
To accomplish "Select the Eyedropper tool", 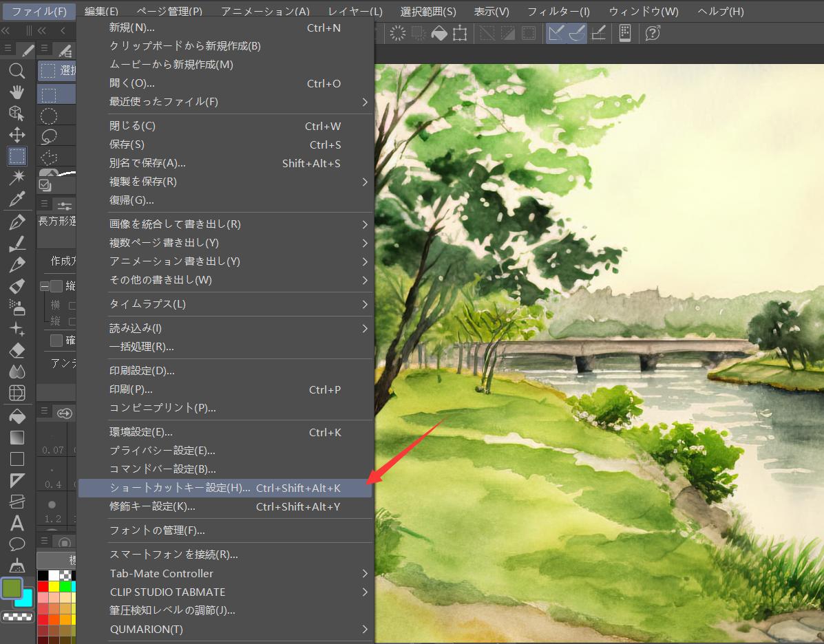I will pyautogui.click(x=17, y=199).
